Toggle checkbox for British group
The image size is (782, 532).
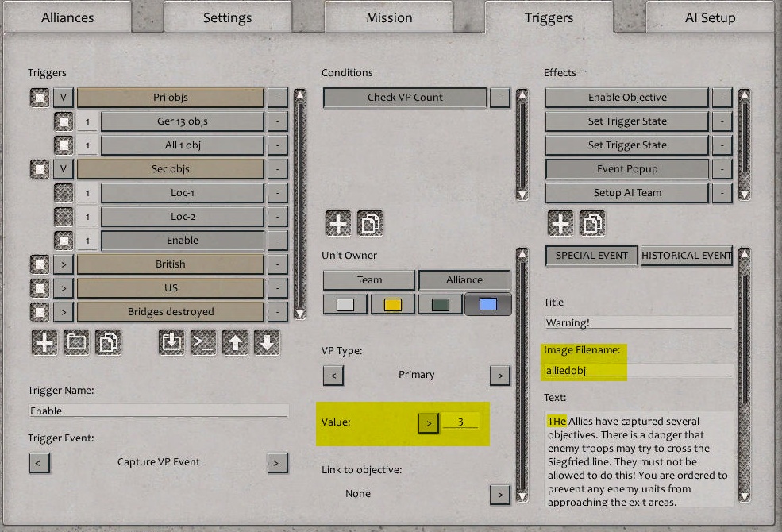(40, 264)
